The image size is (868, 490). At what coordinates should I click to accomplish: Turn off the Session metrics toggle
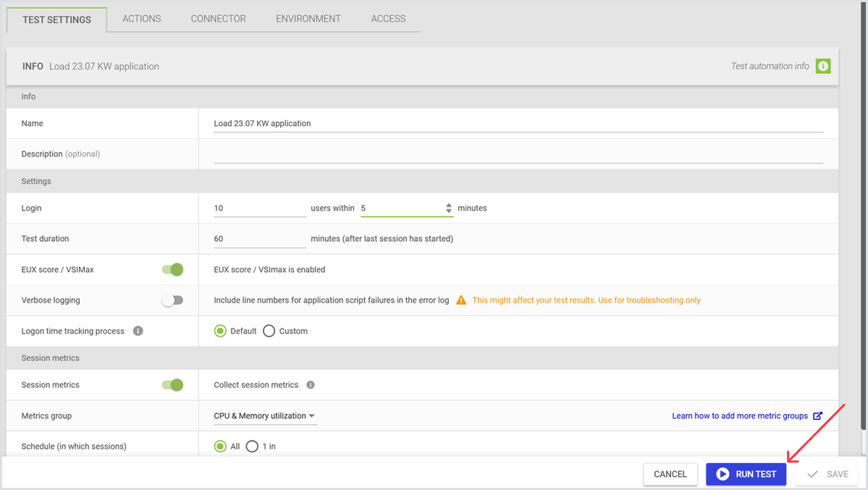click(x=172, y=385)
